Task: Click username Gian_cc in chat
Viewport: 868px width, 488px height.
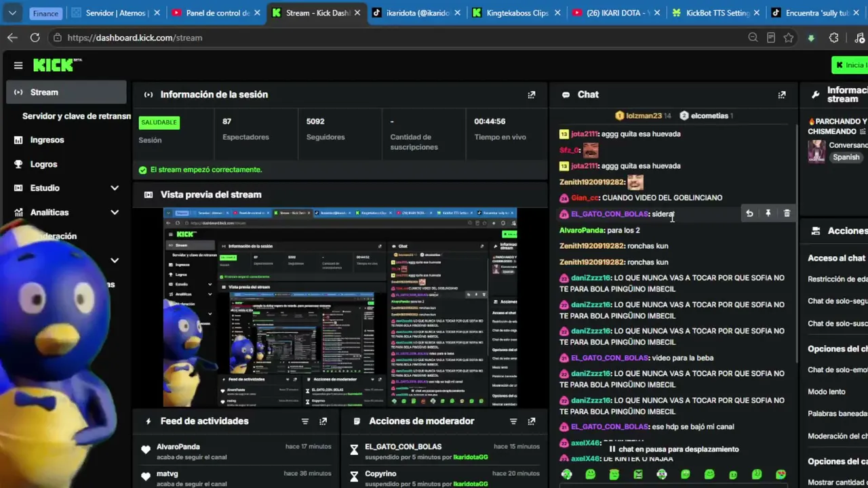Action: pos(585,198)
